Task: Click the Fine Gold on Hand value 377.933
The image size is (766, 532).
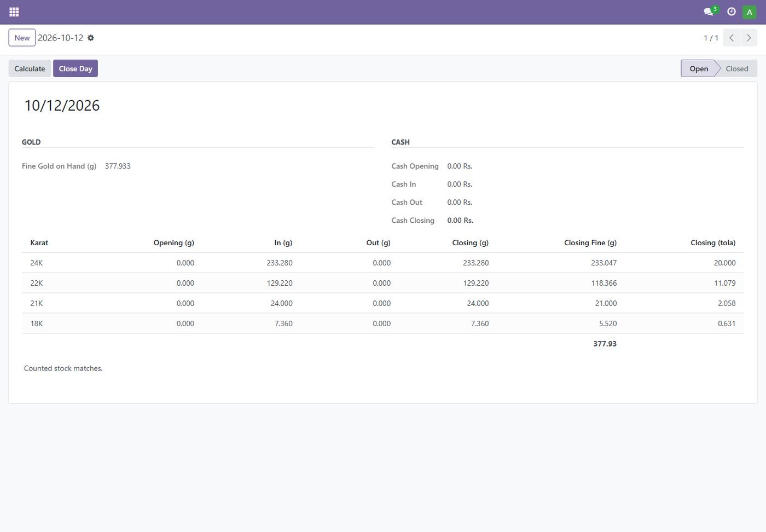Action: click(x=118, y=166)
